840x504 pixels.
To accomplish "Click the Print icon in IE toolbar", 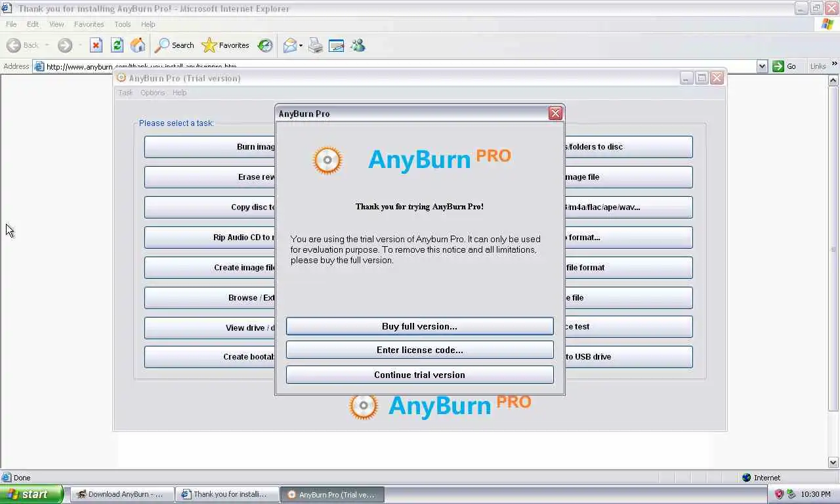I will pos(316,45).
